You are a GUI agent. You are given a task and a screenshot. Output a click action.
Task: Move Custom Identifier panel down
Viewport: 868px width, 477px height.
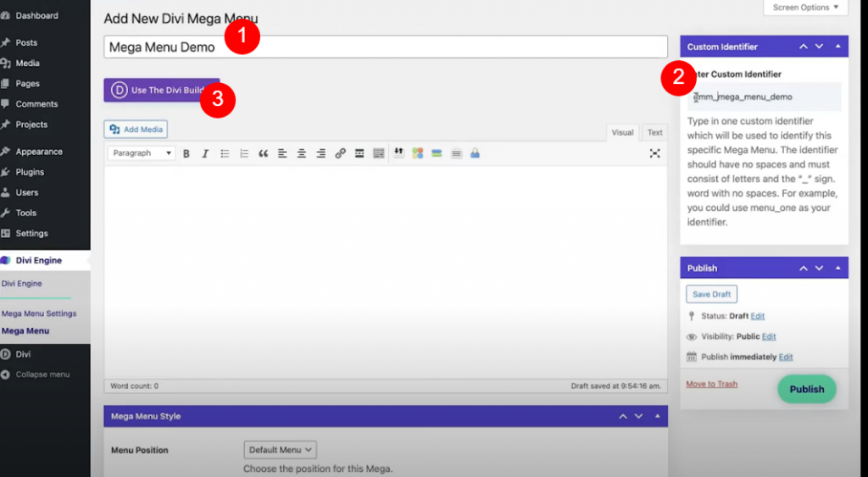pyautogui.click(x=820, y=47)
